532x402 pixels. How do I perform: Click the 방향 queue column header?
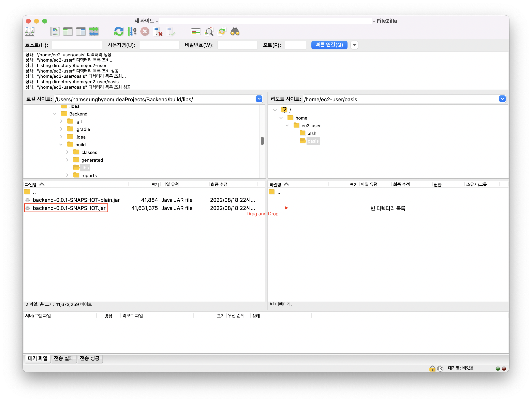(x=108, y=316)
